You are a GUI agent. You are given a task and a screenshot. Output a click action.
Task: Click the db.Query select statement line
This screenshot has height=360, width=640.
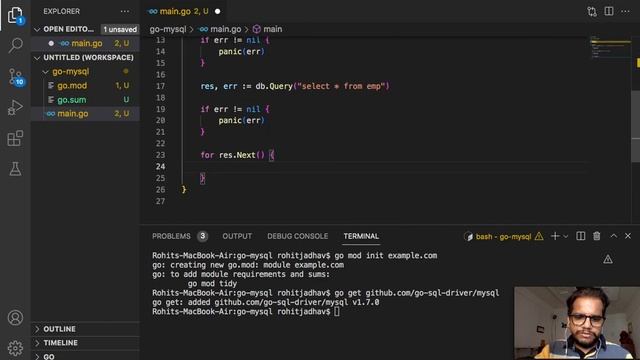coord(295,86)
